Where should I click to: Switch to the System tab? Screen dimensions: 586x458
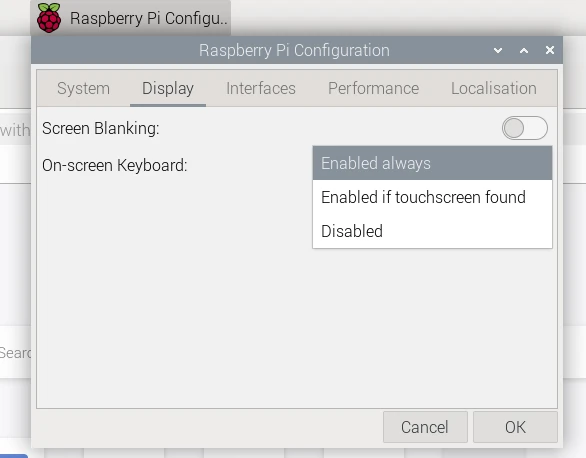coord(84,89)
